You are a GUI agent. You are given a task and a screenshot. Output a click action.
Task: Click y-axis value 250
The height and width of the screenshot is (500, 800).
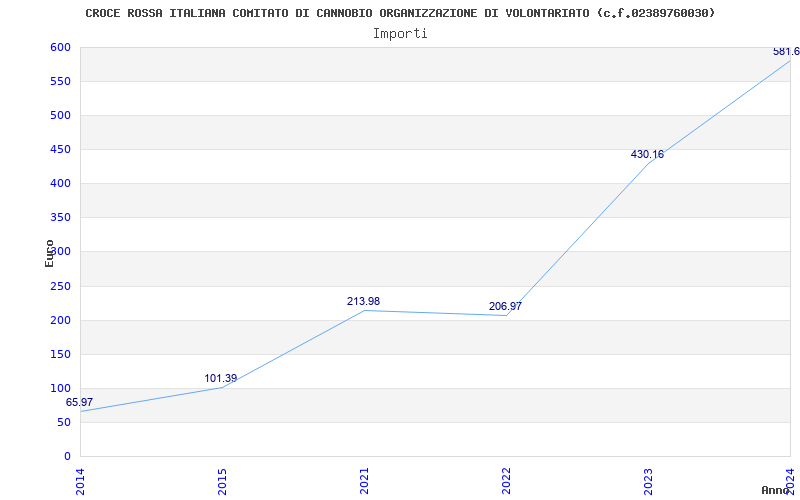click(x=60, y=286)
